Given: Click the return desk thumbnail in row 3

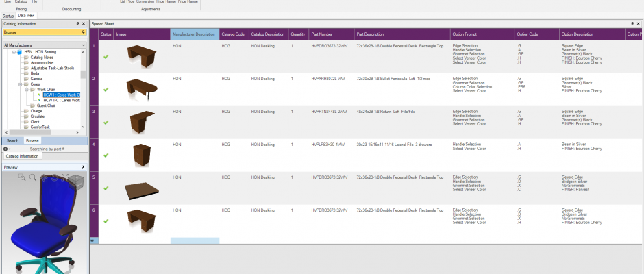Looking at the screenshot, I should tap(142, 122).
